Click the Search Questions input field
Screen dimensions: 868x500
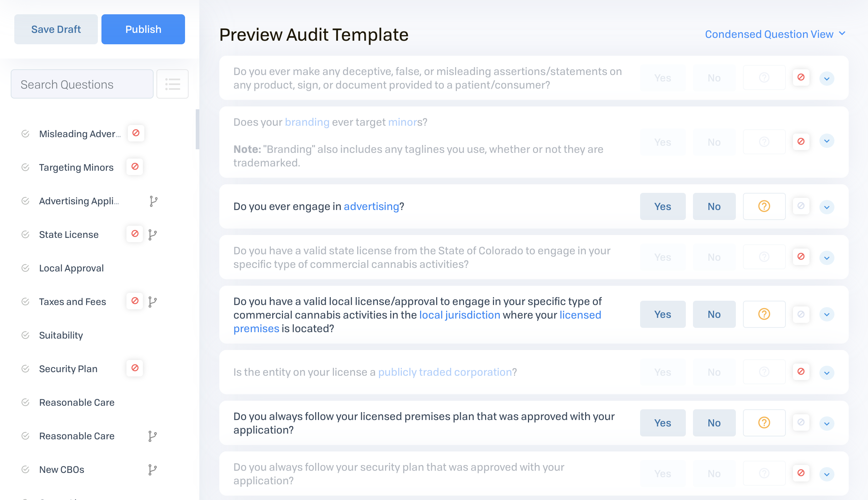[82, 84]
